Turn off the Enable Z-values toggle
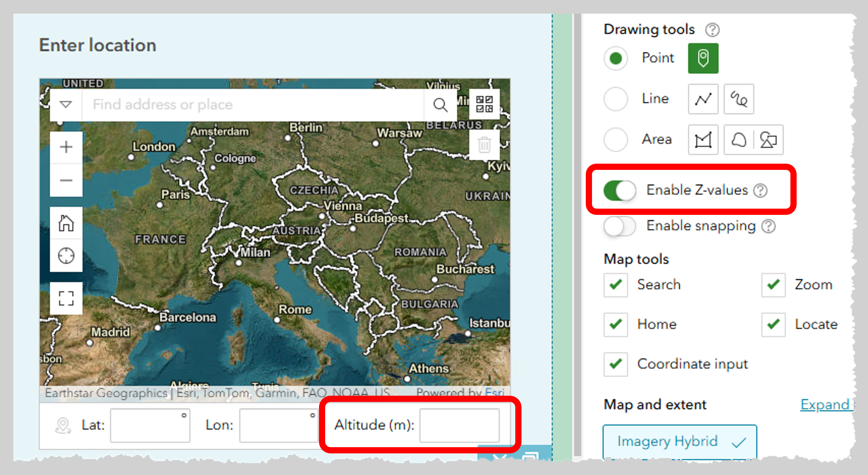Viewport: 868px width, 475px height. click(619, 190)
